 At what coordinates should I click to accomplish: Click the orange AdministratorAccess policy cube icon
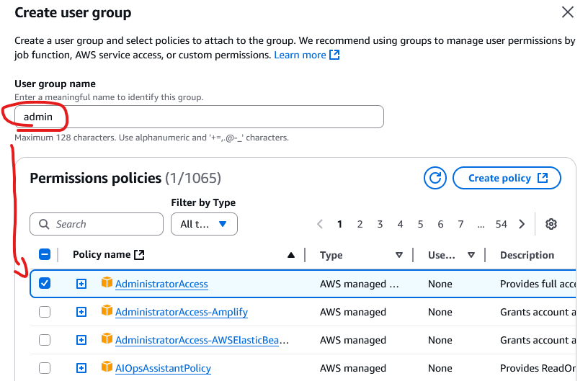coord(107,284)
